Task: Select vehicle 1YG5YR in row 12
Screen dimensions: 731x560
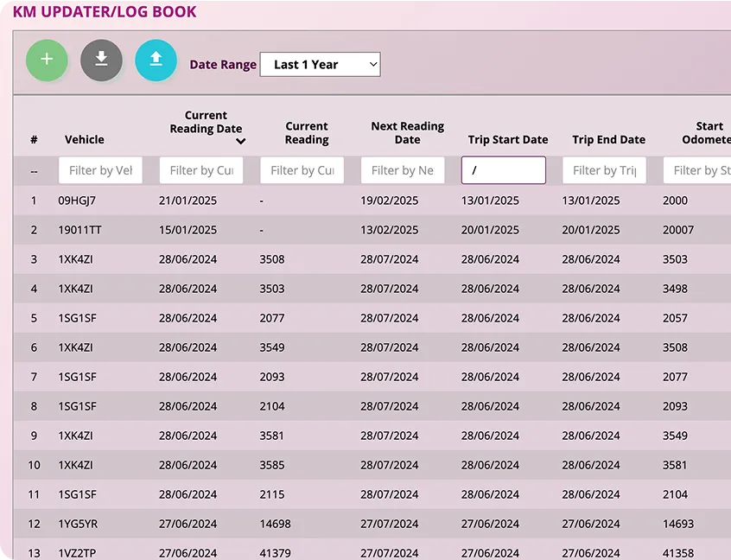Action: pyautogui.click(x=78, y=524)
